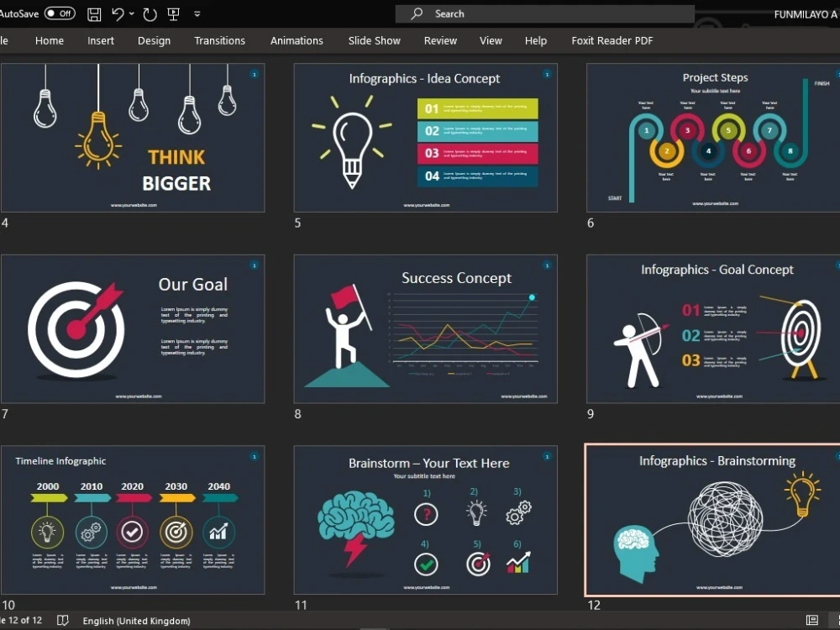Open the View tab
This screenshot has height=630, width=840.
pos(491,40)
